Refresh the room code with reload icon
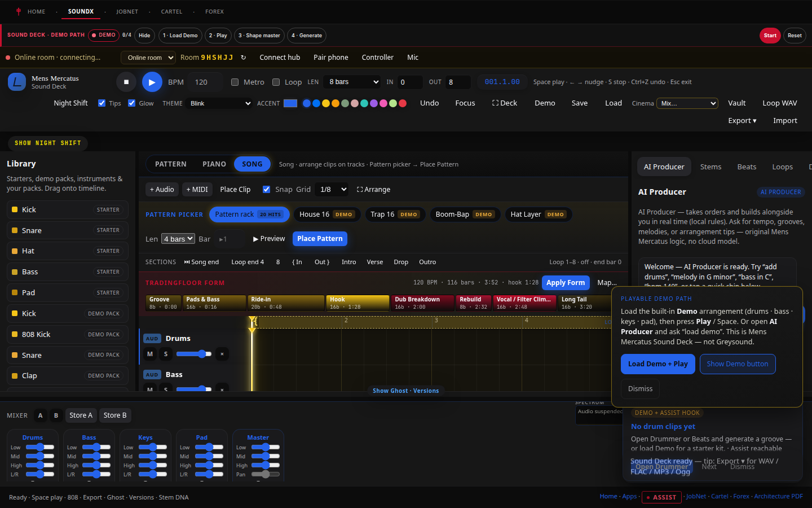The height and width of the screenshot is (508, 812). (x=243, y=58)
